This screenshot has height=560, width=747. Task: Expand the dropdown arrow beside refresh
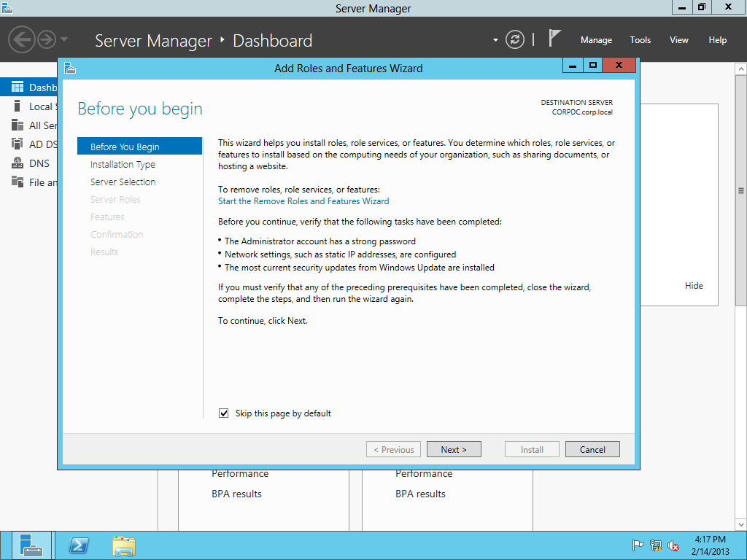pyautogui.click(x=495, y=40)
